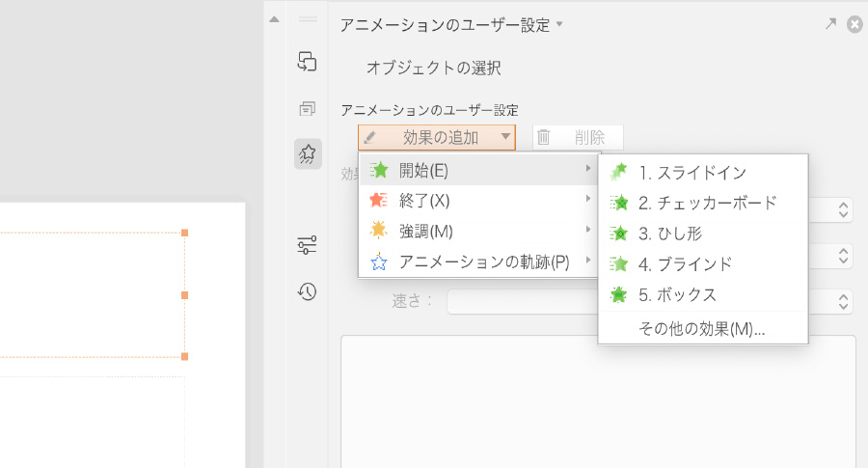Click the オブジェクトの選択 button
The height and width of the screenshot is (468, 868).
point(433,68)
